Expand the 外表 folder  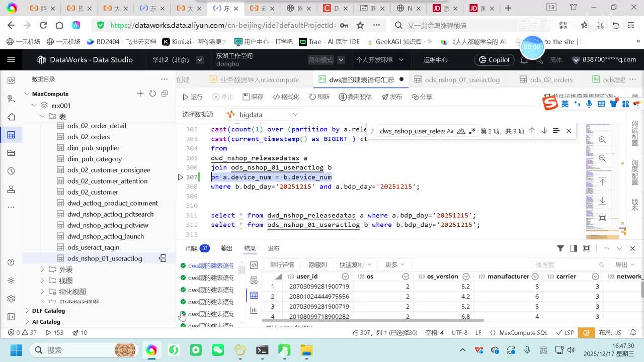(42, 269)
